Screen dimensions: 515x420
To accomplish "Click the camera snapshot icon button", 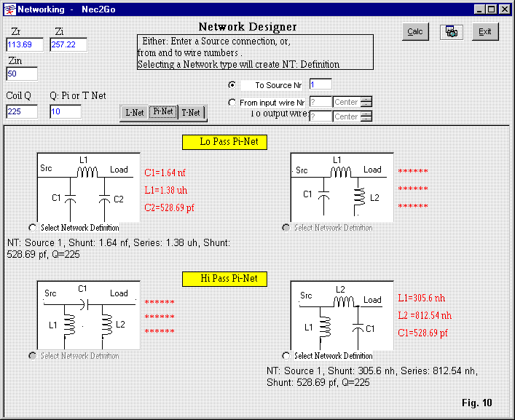I will pos(452,31).
